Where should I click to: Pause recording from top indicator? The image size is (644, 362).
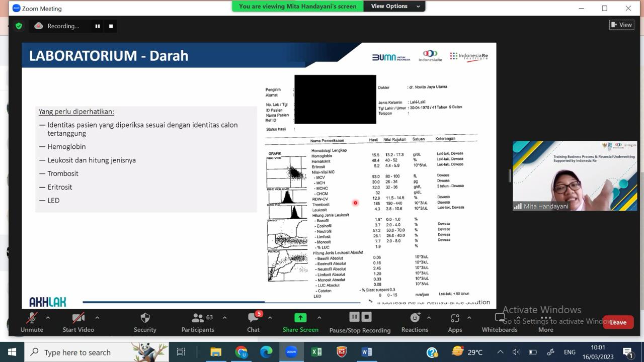[x=98, y=26]
